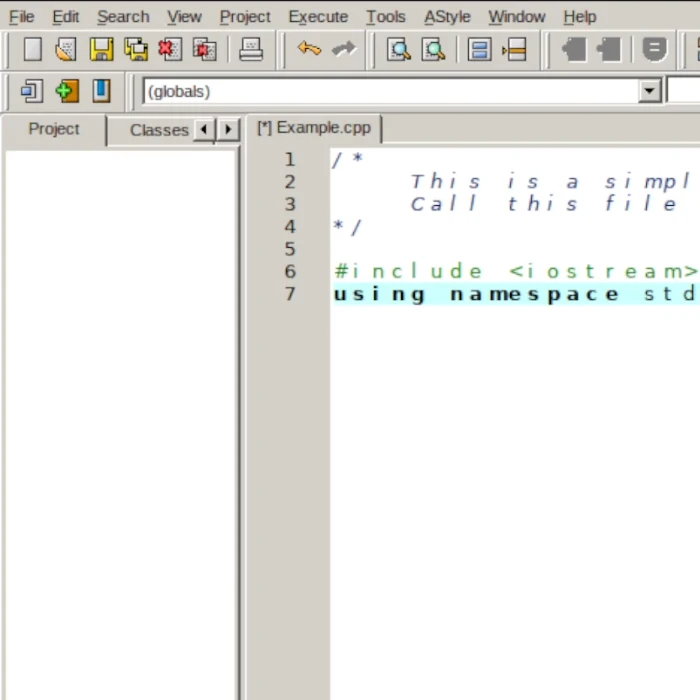Open the Search menu
This screenshot has width=700, height=700.
[x=123, y=17]
